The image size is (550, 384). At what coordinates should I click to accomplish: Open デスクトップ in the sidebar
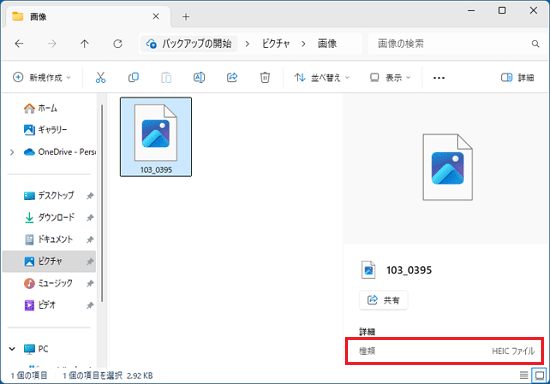49,196
